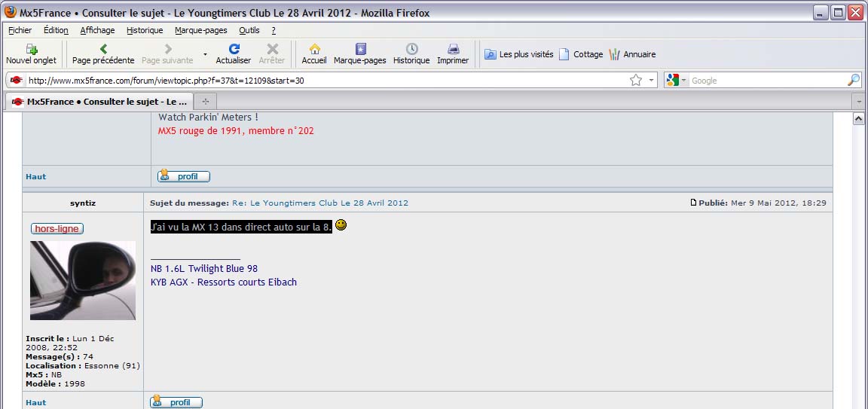868x409 pixels.
Task: Open the Affichage menu
Action: click(x=97, y=30)
